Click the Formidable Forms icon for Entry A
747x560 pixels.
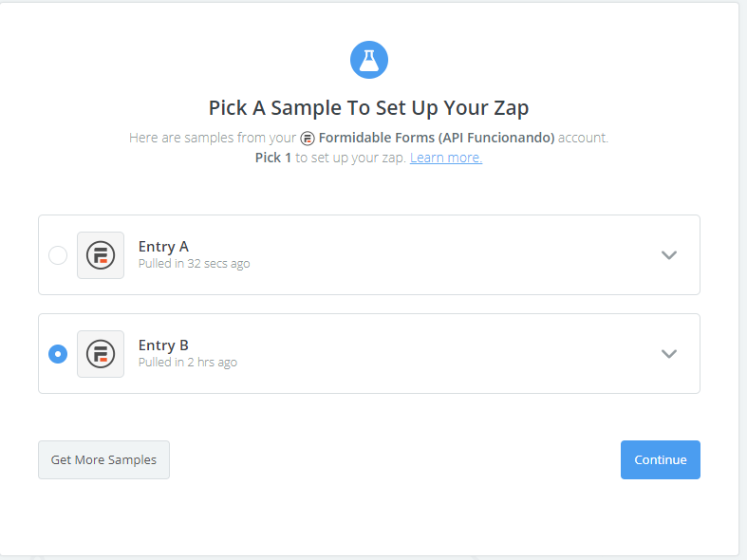click(x=101, y=255)
